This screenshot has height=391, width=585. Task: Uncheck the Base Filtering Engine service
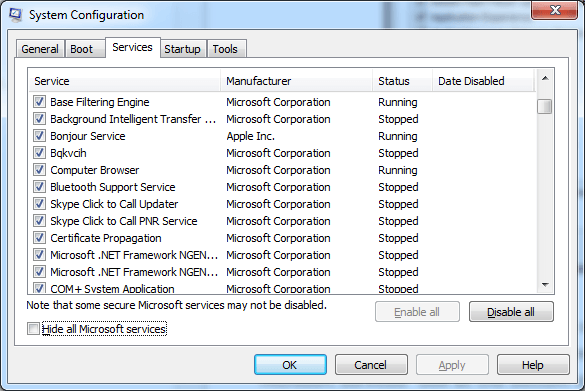point(39,101)
